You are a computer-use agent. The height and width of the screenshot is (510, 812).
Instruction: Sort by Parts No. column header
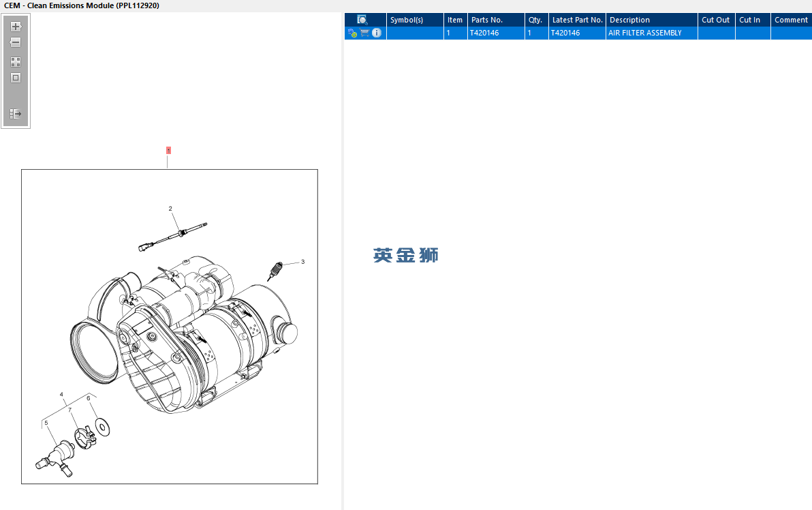point(496,20)
